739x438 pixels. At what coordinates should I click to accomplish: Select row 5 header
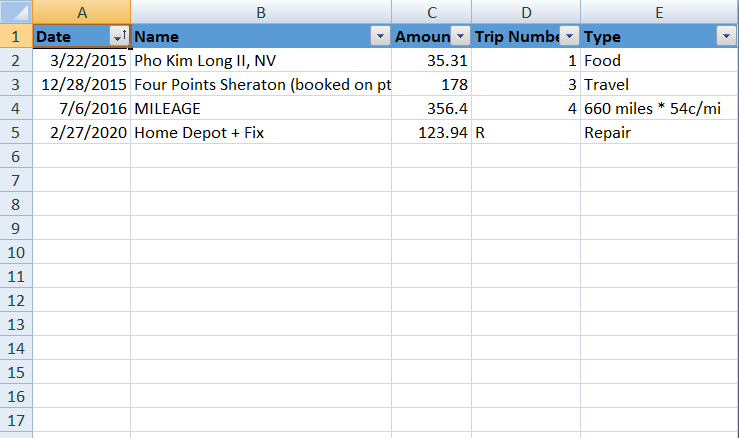(16, 133)
